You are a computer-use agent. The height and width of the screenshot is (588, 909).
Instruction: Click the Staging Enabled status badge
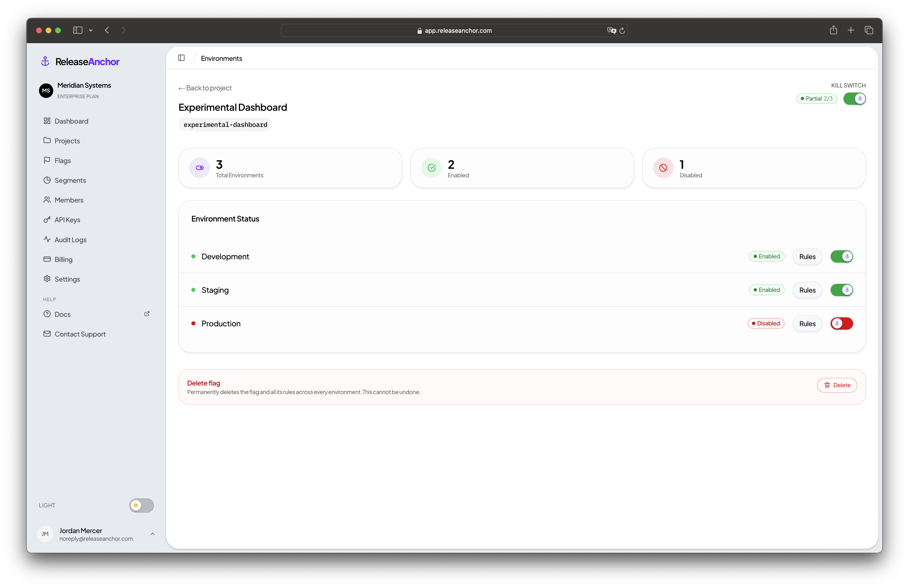pos(767,290)
